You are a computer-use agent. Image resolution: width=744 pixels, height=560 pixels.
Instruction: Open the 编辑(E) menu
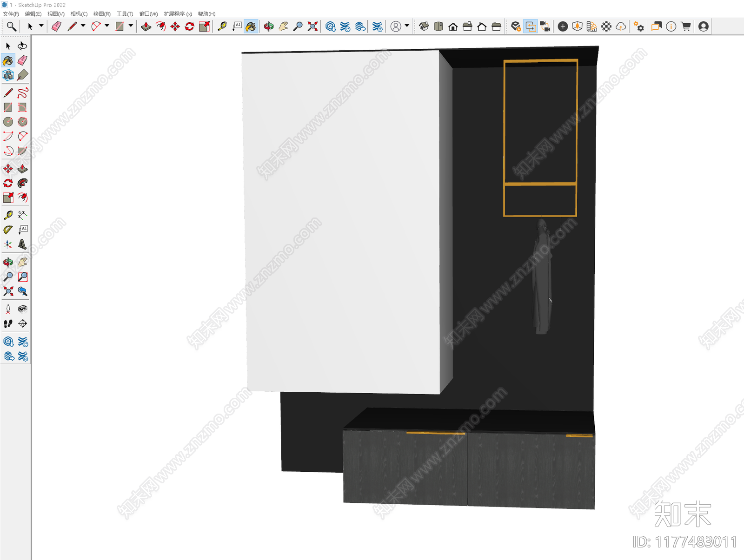point(33,14)
